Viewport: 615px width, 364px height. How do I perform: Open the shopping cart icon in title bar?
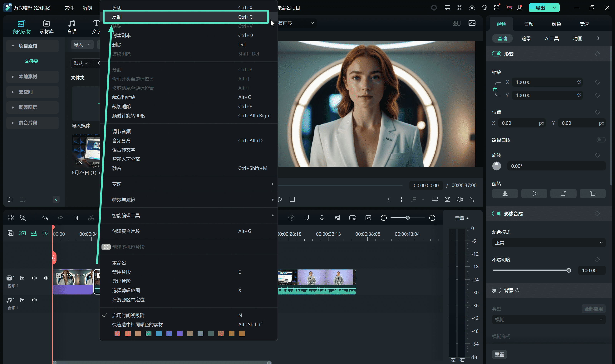coord(509,8)
